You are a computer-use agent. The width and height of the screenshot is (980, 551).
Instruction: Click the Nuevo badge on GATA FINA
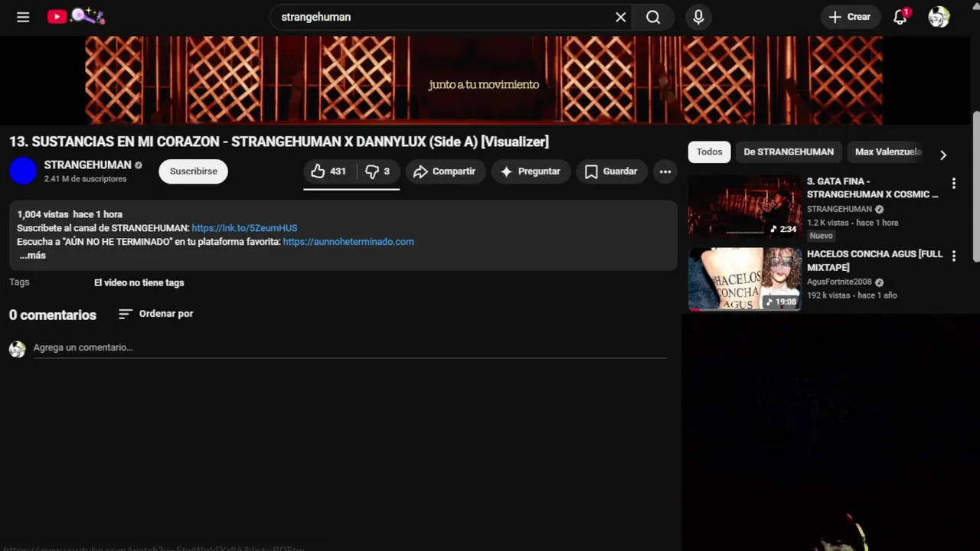pyautogui.click(x=821, y=236)
